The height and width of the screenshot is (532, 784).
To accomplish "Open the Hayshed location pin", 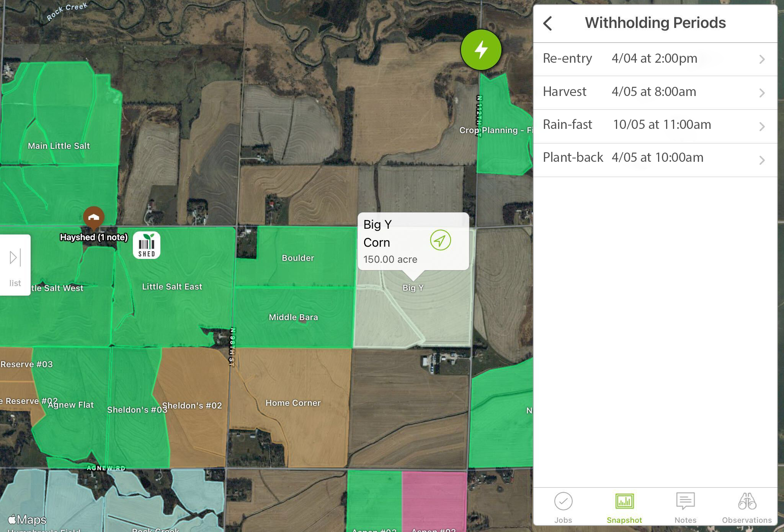I will [94, 218].
